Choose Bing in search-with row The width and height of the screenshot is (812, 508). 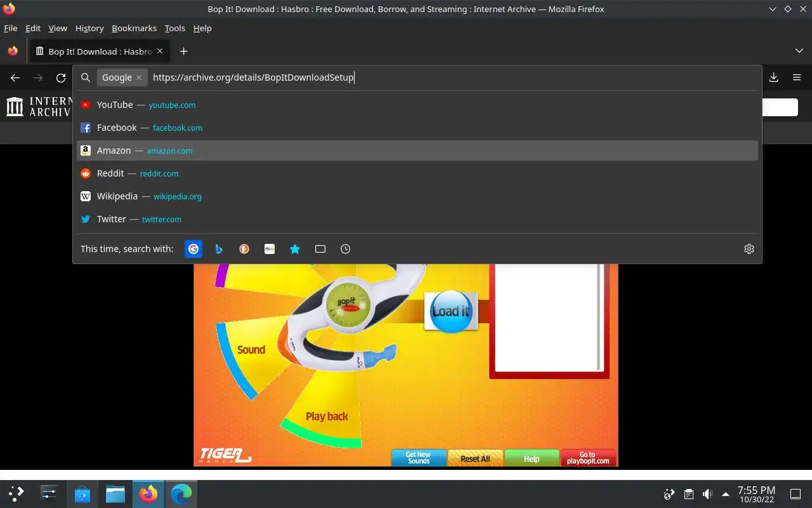coord(219,249)
